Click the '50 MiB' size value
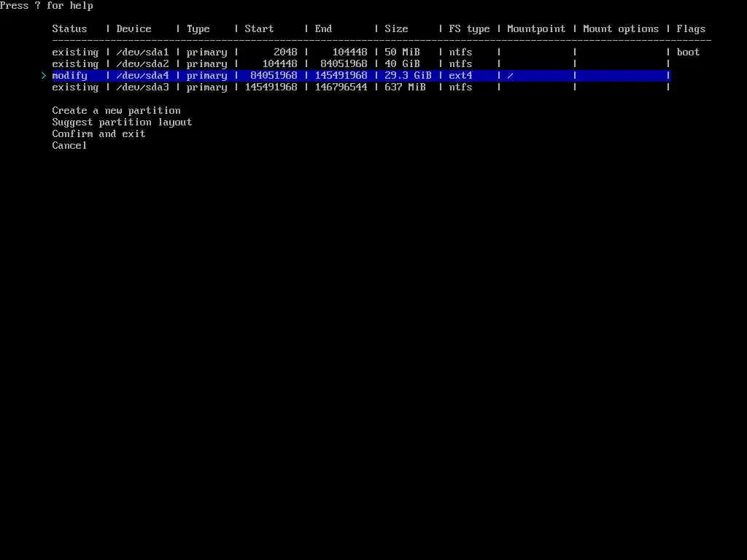747x560 pixels. click(x=402, y=52)
